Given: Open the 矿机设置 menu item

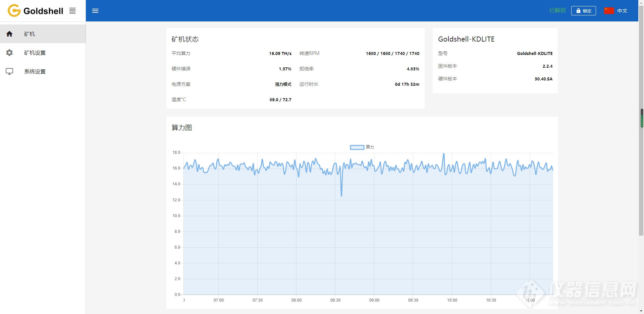Looking at the screenshot, I should pos(43,53).
